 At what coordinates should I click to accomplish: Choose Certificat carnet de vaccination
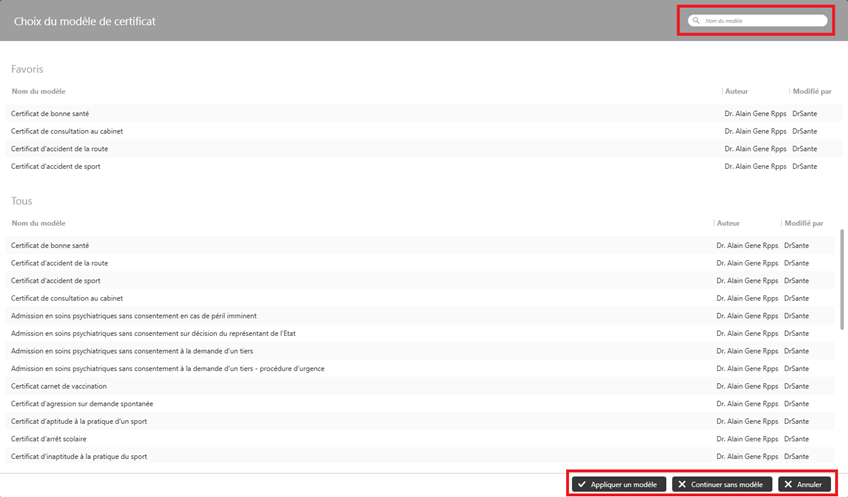59,386
